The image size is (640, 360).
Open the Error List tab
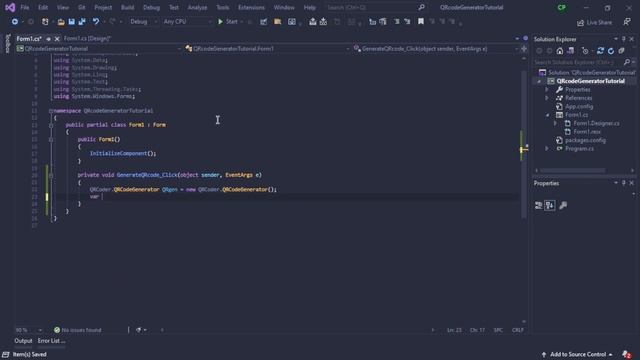(x=51, y=341)
